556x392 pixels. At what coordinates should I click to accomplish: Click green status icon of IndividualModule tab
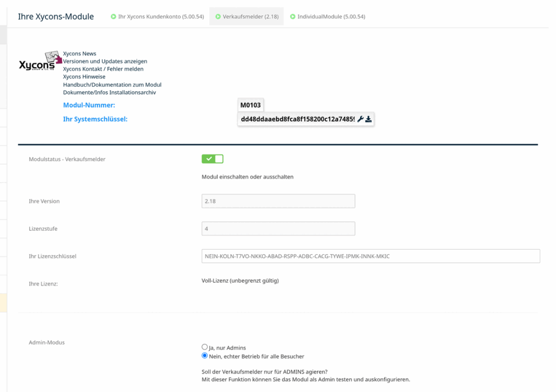[x=292, y=16]
